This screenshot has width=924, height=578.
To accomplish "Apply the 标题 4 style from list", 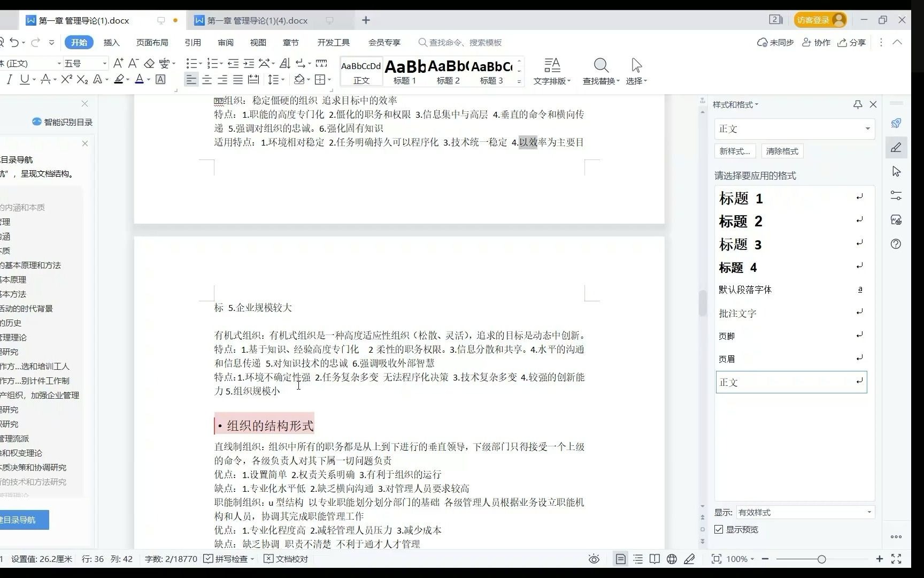I will 791,267.
